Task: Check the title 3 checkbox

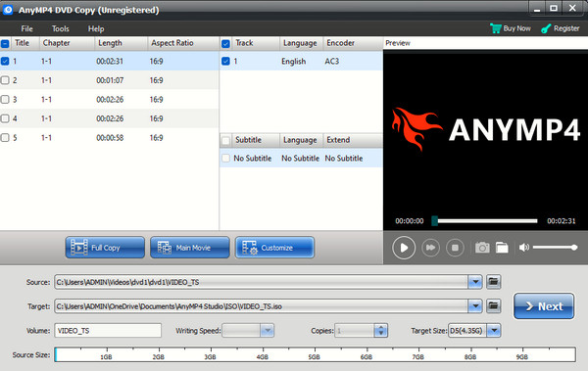Action: [x=5, y=99]
